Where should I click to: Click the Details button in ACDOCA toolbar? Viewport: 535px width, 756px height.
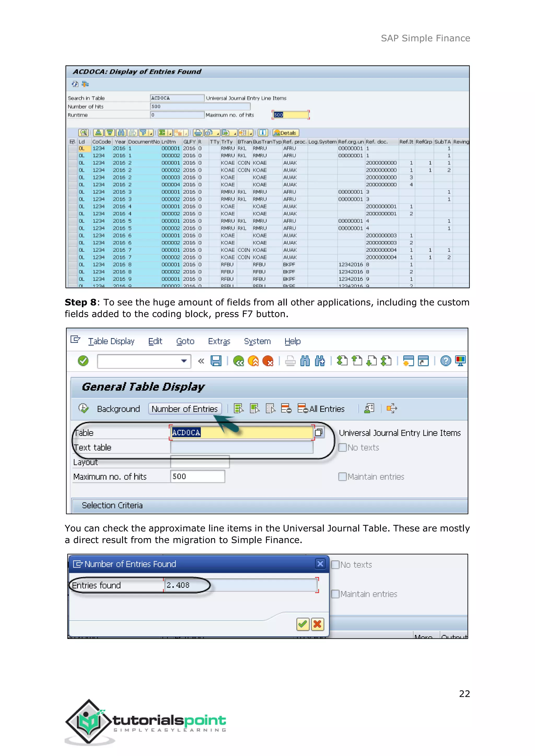pyautogui.click(x=286, y=133)
